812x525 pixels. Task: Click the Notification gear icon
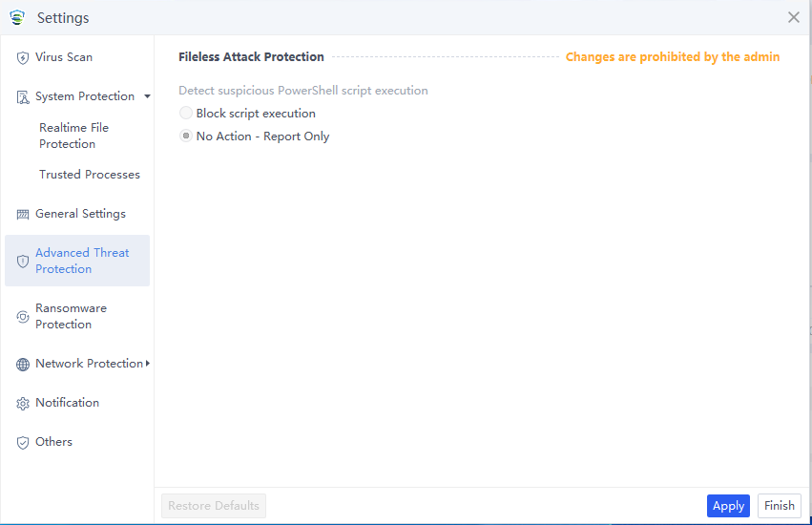click(23, 404)
